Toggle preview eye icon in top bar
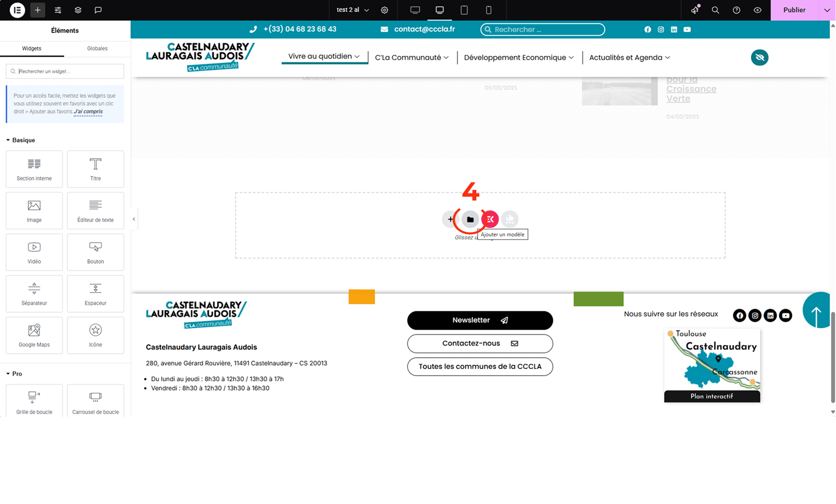 click(757, 10)
